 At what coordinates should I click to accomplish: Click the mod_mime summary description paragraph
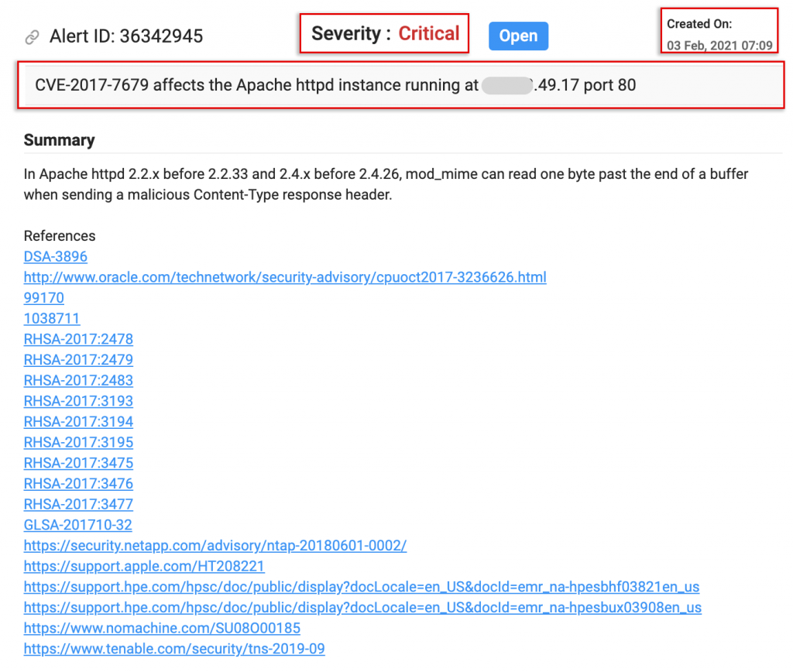coord(386,184)
